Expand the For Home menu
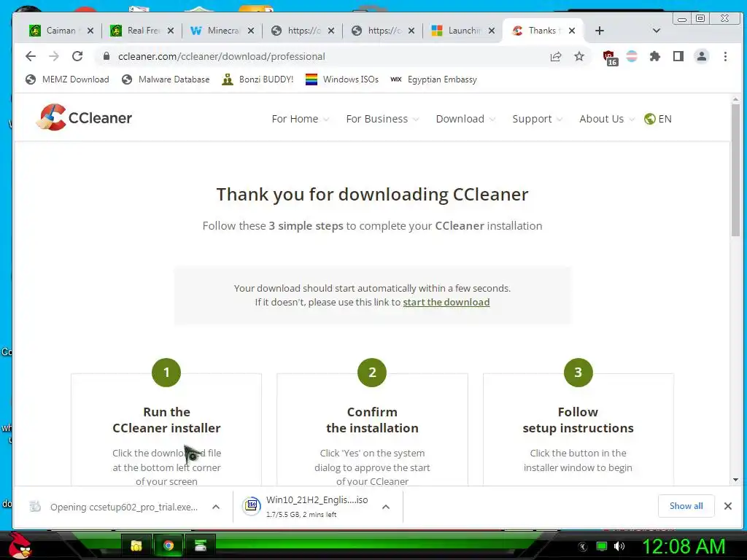The image size is (747, 560). (300, 119)
